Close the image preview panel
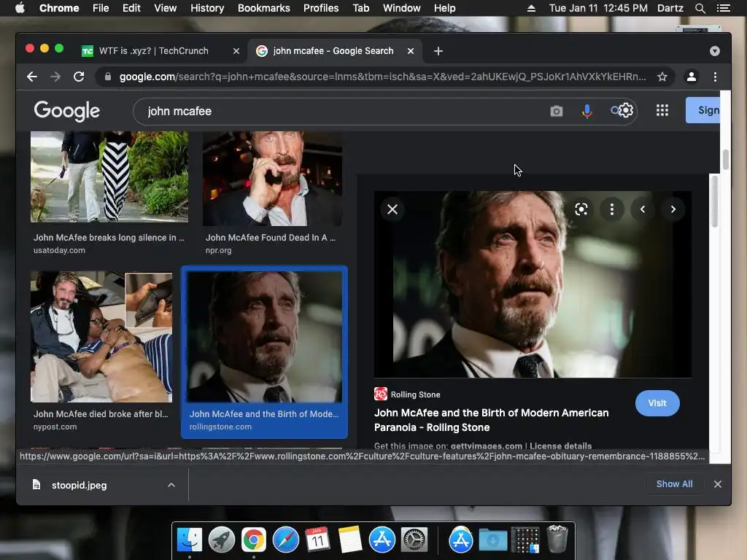The image size is (747, 560). click(x=392, y=209)
